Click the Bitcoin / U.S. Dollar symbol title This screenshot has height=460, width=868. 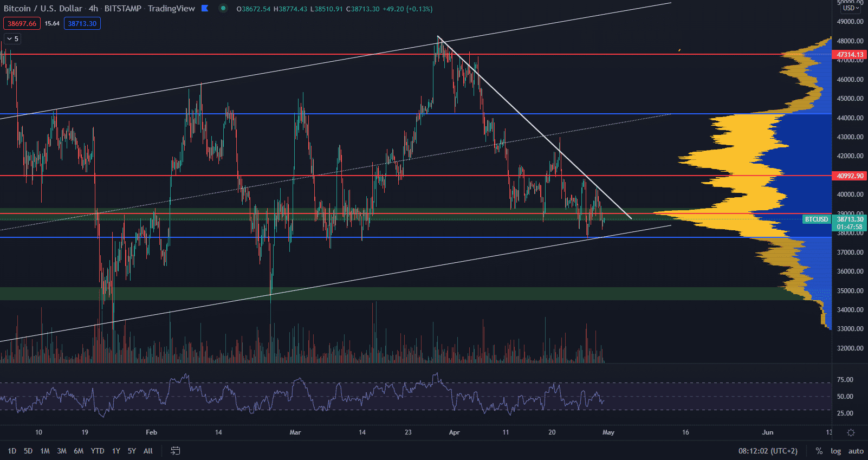coord(43,8)
